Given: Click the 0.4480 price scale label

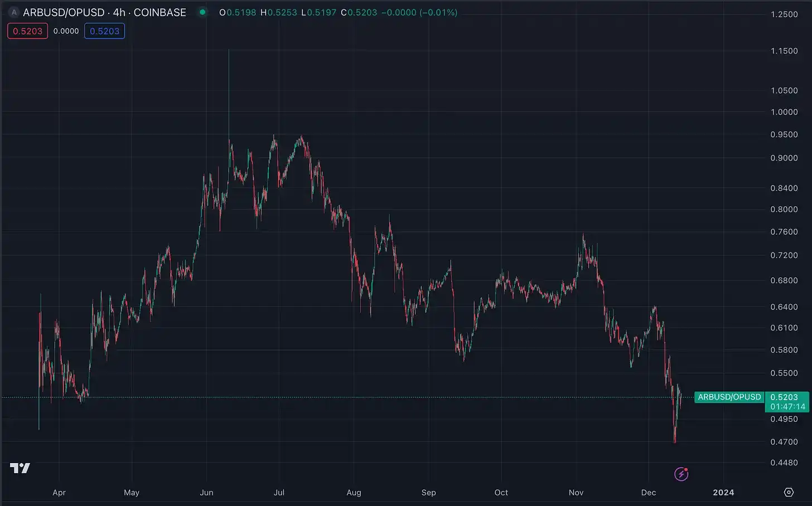Looking at the screenshot, I should [x=784, y=463].
